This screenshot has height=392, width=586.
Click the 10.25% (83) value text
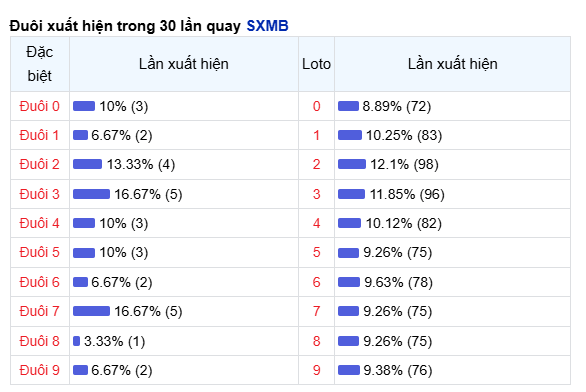404,135
